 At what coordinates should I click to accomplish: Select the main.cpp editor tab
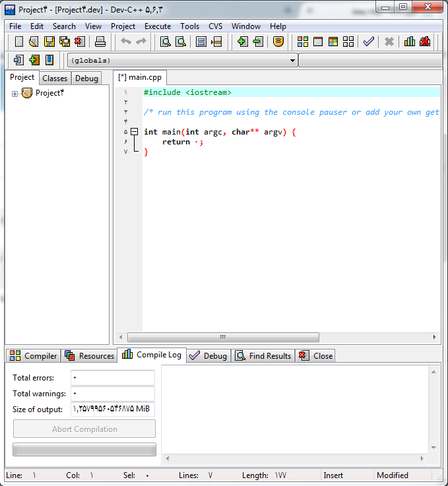point(140,77)
